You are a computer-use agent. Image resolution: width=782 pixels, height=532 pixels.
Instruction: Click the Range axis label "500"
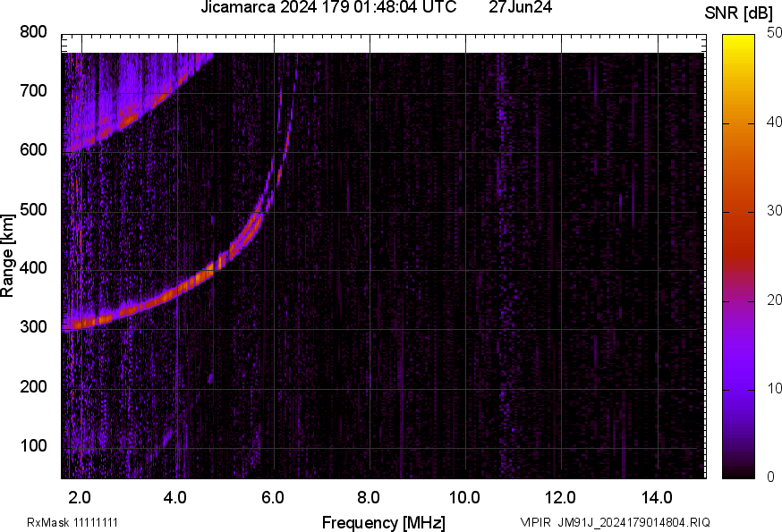[33, 209]
